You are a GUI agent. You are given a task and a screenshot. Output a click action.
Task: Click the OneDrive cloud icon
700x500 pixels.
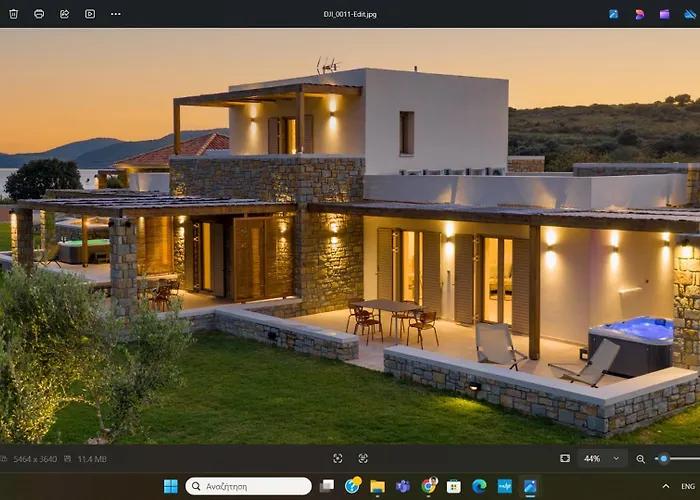[689, 14]
